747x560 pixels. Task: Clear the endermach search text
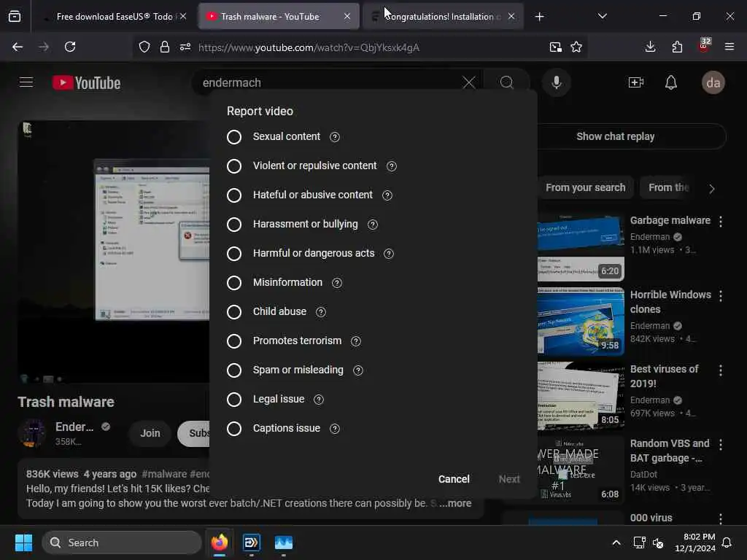469,82
